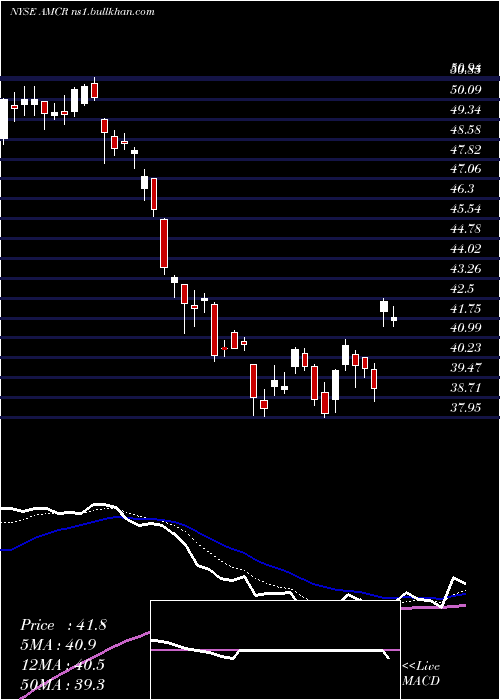This screenshot has width=500, height=700.
Task: Select the 48.58 price axis label
Action: (466, 130)
